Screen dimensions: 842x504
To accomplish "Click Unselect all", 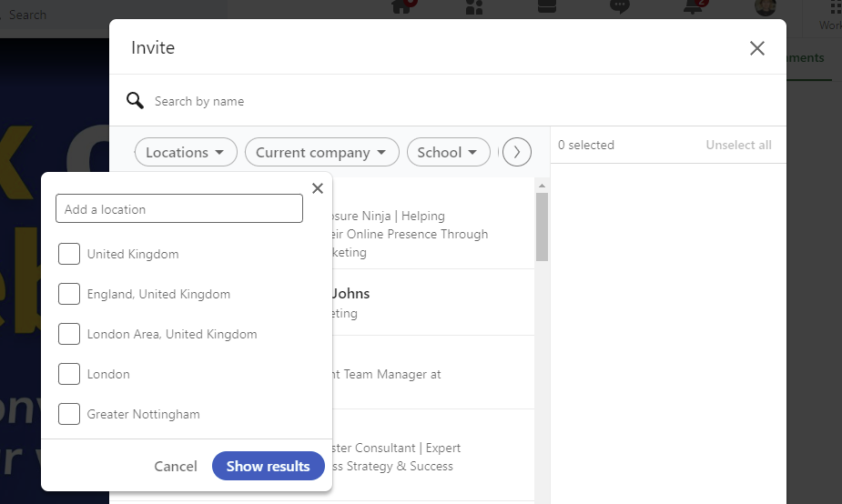I will 738,145.
